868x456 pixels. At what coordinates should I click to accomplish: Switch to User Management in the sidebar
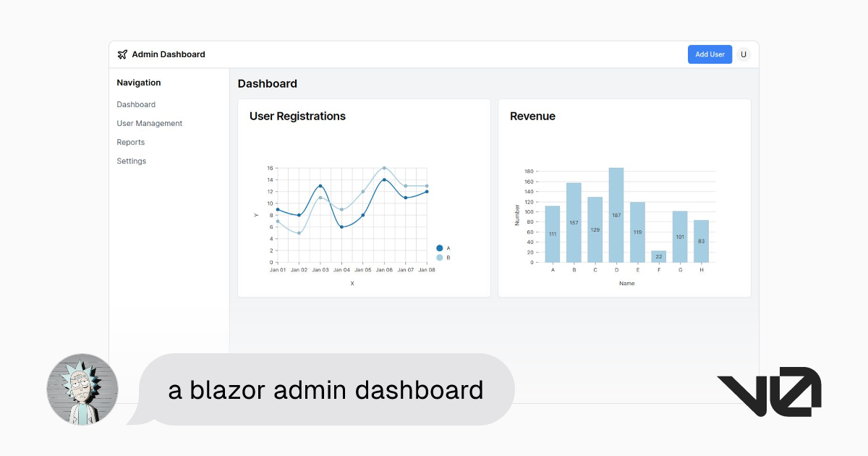[x=149, y=123]
